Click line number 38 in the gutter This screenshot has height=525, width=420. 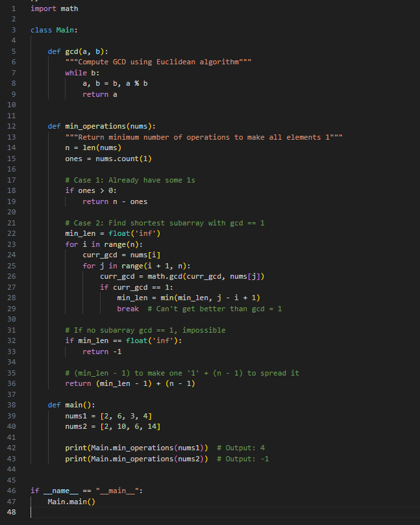click(12, 405)
